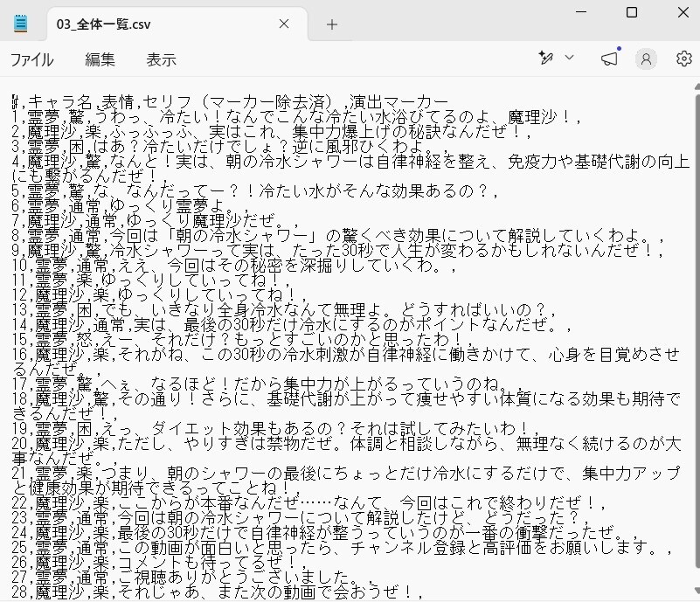Click line 21 text 朝のシャワーの最後に

251,473
